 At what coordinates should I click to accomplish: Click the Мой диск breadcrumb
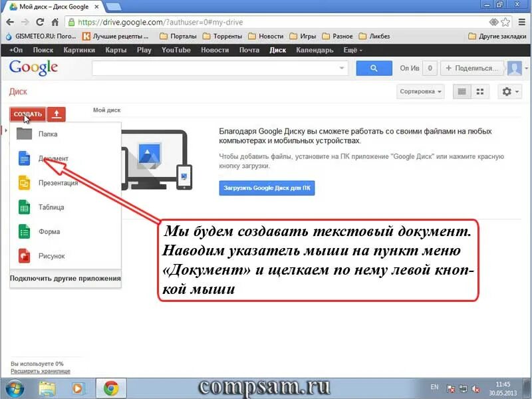pos(107,110)
